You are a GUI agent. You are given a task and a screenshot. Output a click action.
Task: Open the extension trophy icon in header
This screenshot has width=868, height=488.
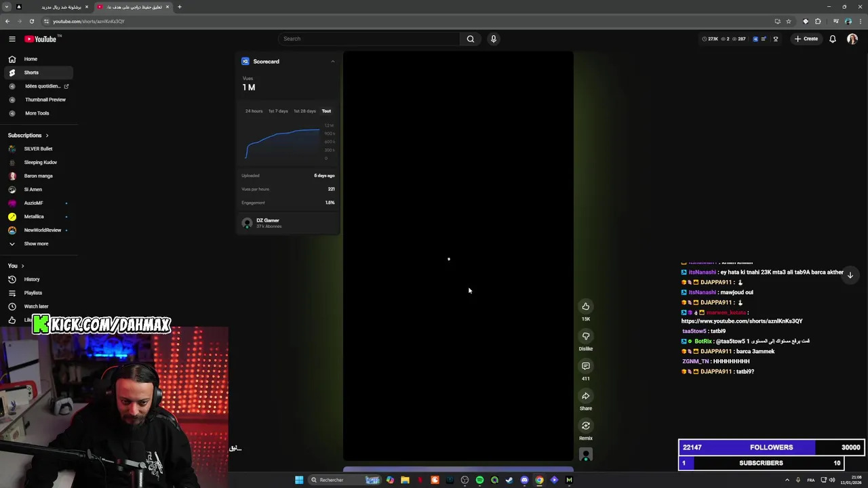coord(776,39)
